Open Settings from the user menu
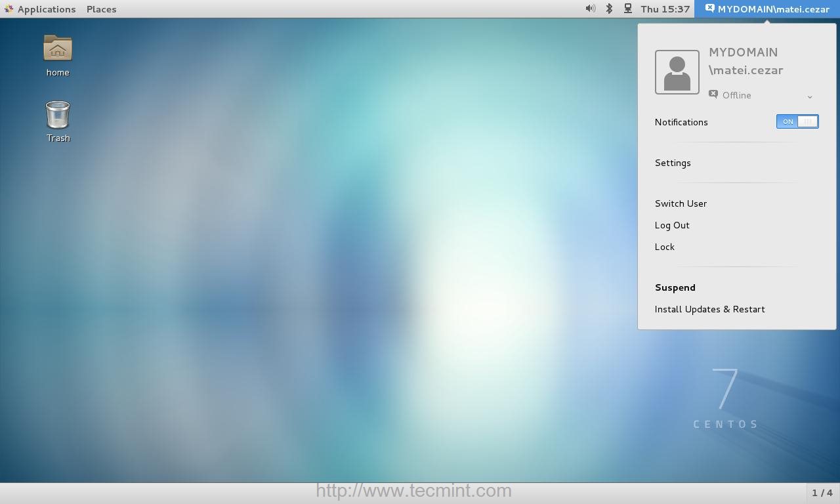Image resolution: width=840 pixels, height=504 pixels. [x=673, y=163]
